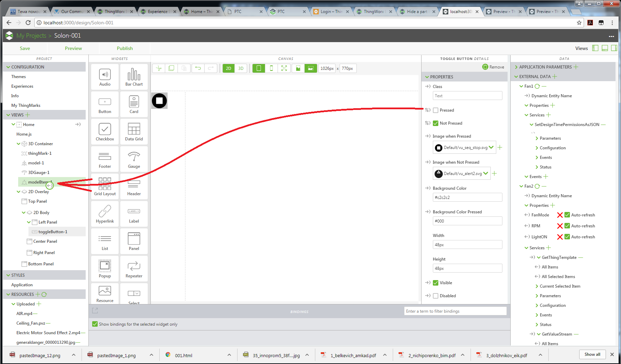Add the Hyperlink widget

[x=105, y=214]
